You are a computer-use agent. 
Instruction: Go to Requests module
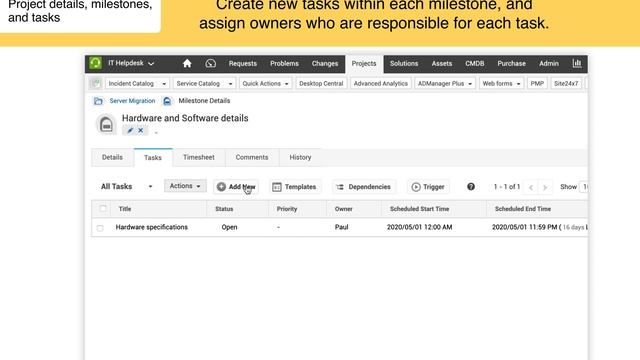pyautogui.click(x=242, y=63)
